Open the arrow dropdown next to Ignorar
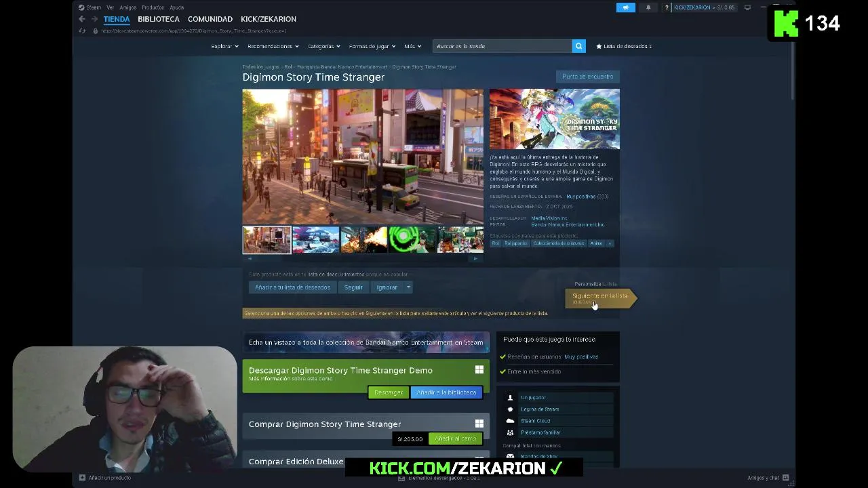 408,287
